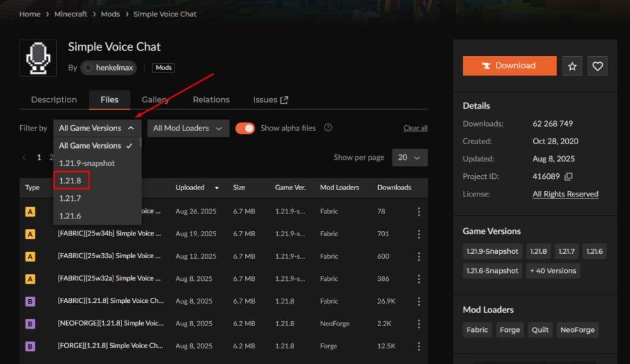Click the previous page arrow
This screenshot has height=364, width=630.
pyautogui.click(x=25, y=157)
